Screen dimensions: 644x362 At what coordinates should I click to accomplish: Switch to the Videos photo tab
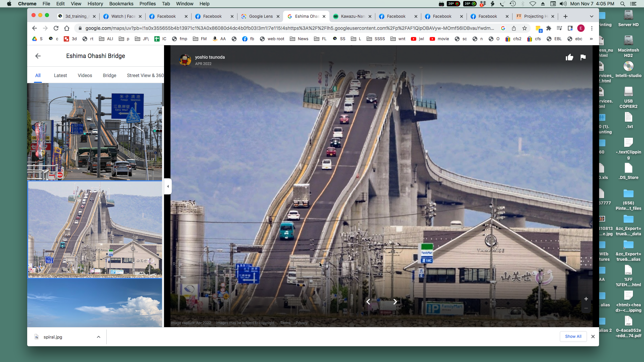[85, 75]
